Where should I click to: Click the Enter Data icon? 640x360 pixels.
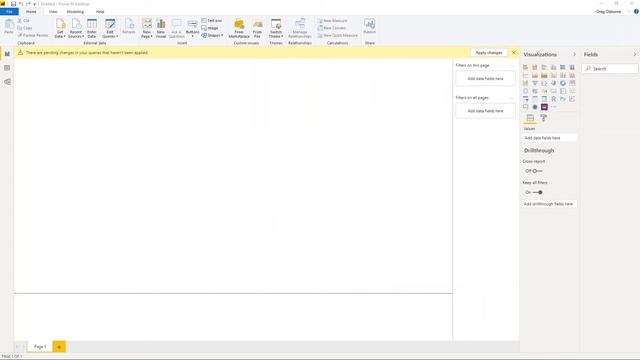coord(92,28)
